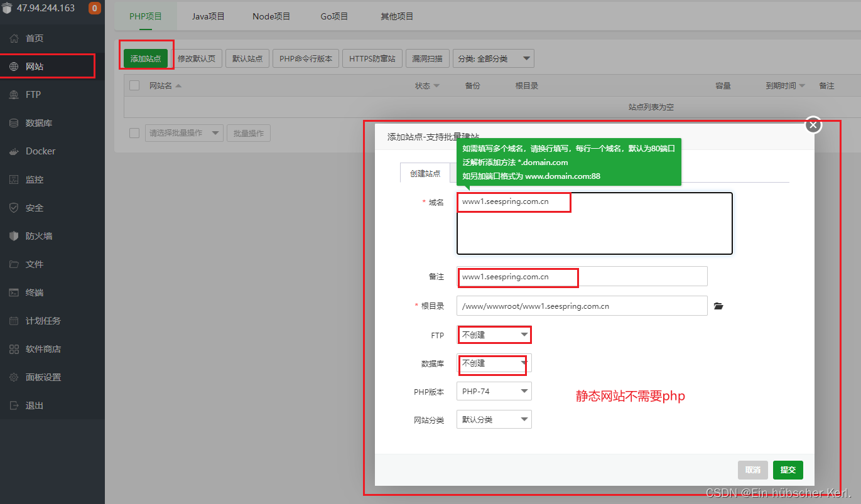Viewport: 861px width, 504px height.
Task: Click the HTTPS防窜站 button
Action: pos(372,58)
